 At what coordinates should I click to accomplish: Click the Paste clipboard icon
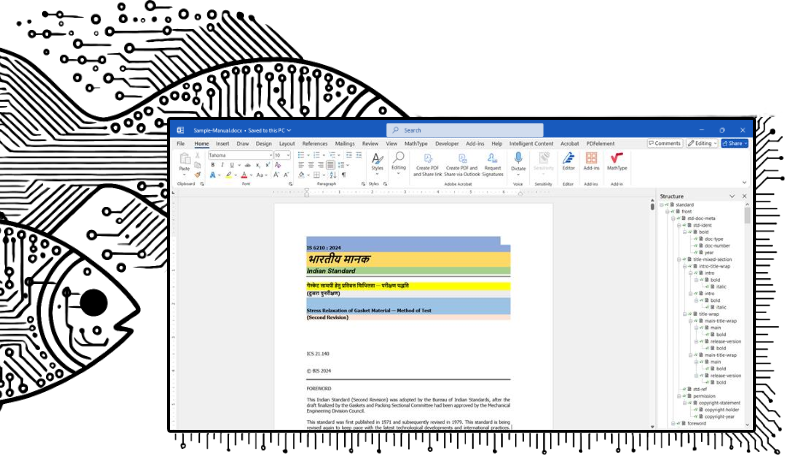184,159
